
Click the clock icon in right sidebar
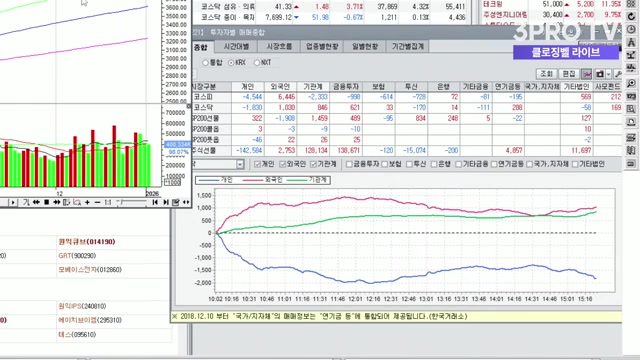pyautogui.click(x=631, y=29)
